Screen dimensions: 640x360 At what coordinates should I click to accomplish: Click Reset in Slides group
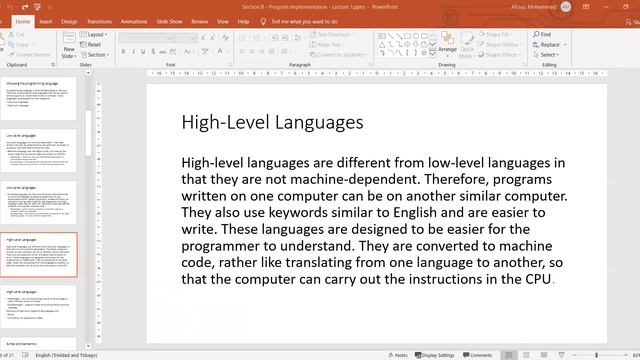coord(91,44)
